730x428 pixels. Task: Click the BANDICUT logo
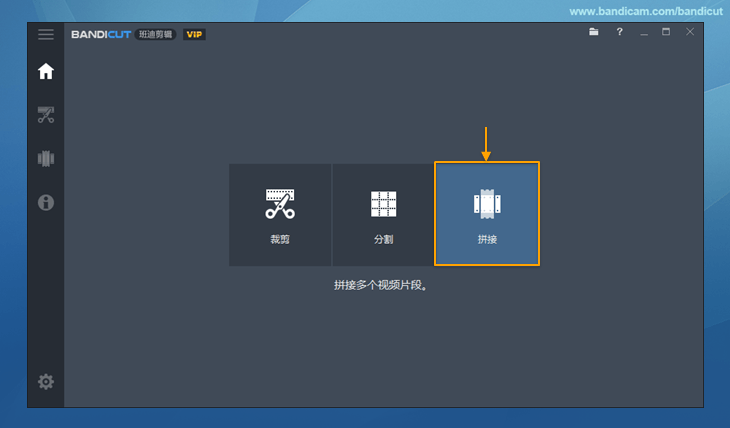pyautogui.click(x=101, y=34)
